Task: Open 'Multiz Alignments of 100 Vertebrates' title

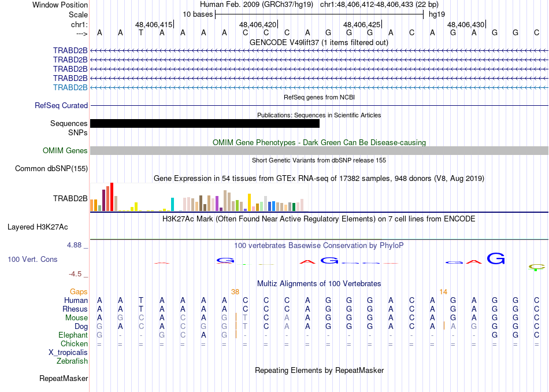Action: (319, 283)
